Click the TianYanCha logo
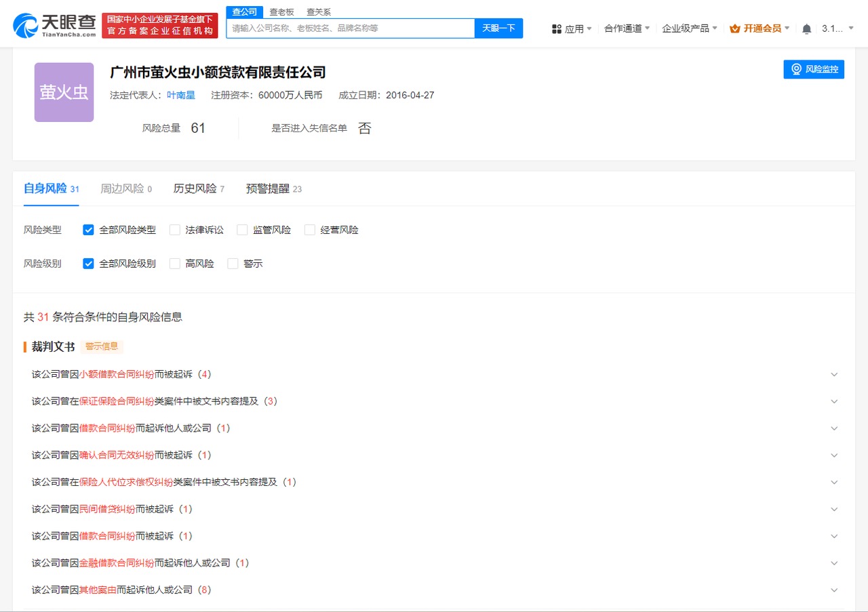The height and width of the screenshot is (612, 868). click(56, 25)
